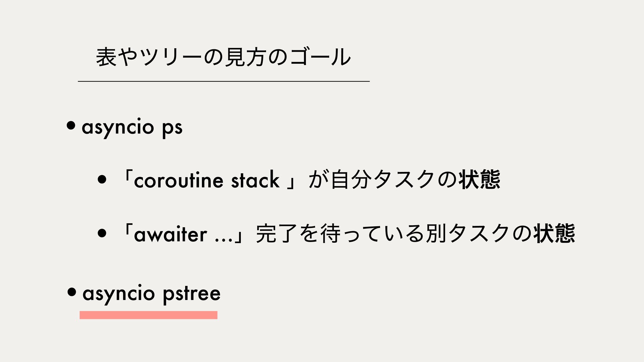Click the word ps after the first asyncio
Viewport: 644px width, 362px height.
172,129
